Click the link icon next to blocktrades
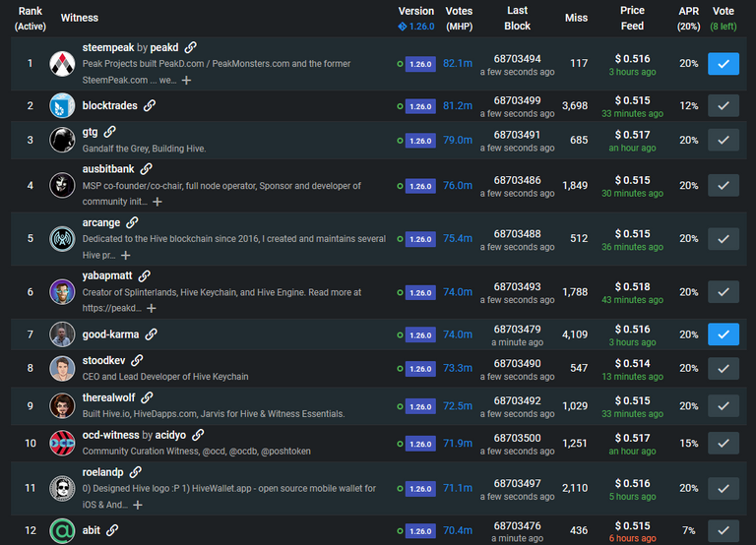The image size is (756, 545). pos(150,105)
